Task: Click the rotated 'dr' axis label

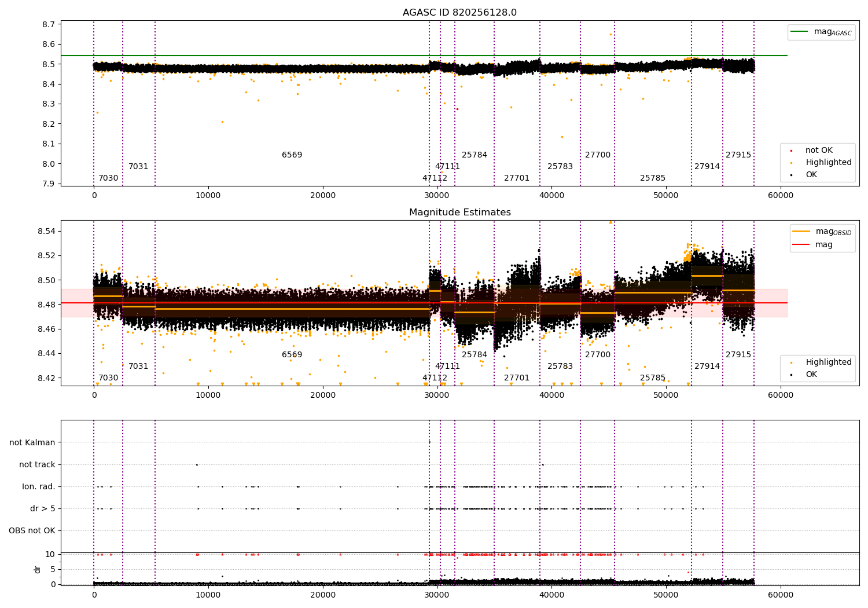Action: click(38, 570)
